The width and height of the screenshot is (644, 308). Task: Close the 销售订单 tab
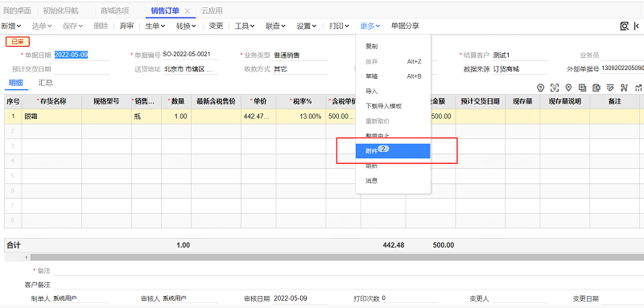coord(188,11)
